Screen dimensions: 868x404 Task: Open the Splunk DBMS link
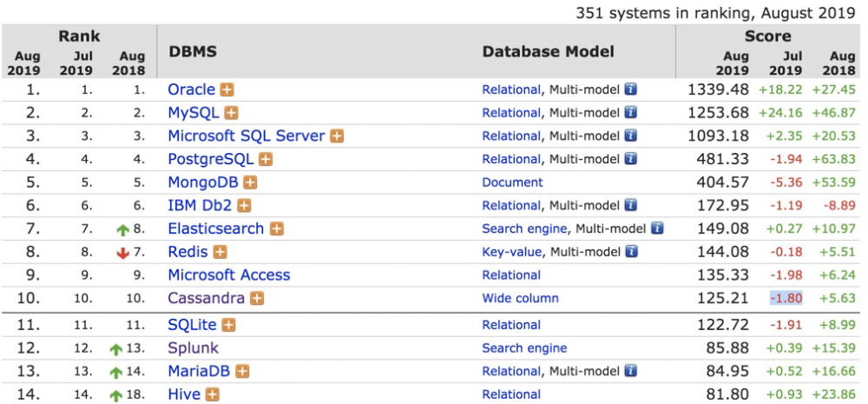click(194, 348)
